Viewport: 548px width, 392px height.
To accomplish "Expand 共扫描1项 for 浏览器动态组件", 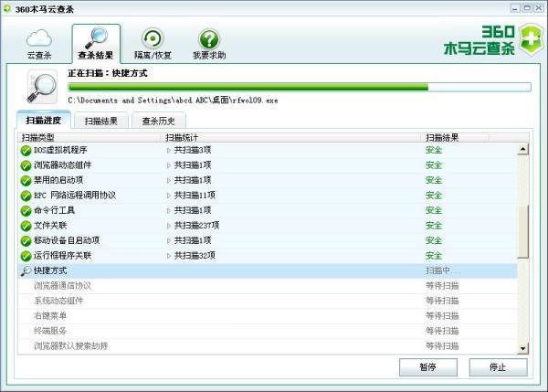I will [168, 165].
